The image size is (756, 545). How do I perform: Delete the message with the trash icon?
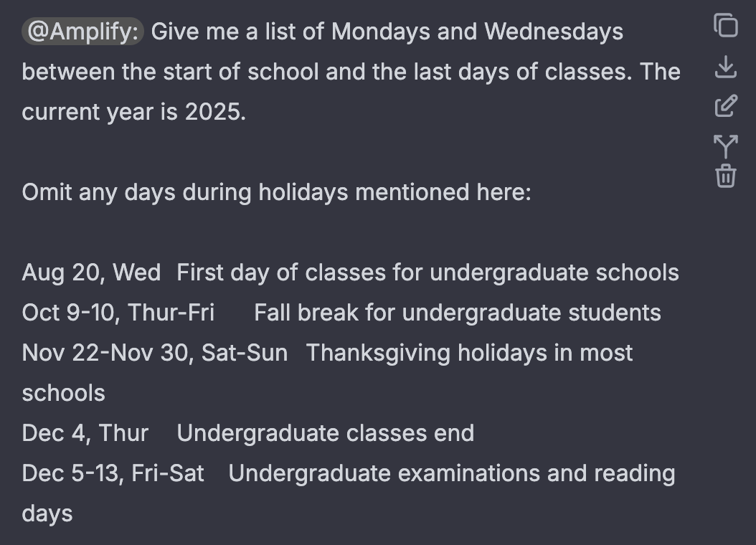726,176
